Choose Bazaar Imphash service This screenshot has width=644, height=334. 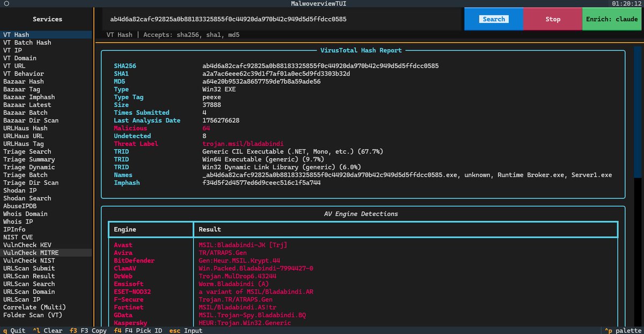click(47, 97)
